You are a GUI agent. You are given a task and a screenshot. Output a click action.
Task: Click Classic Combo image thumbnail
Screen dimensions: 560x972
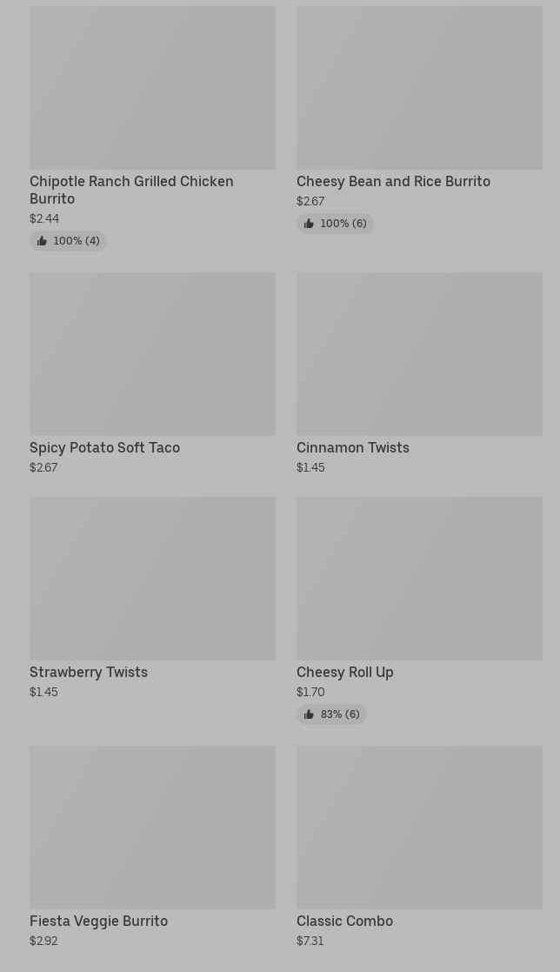click(x=419, y=828)
